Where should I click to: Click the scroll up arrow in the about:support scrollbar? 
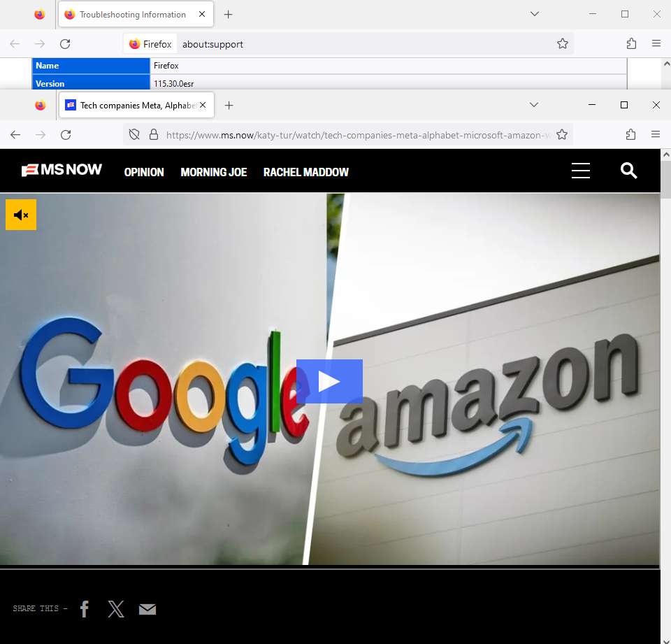coord(666,64)
